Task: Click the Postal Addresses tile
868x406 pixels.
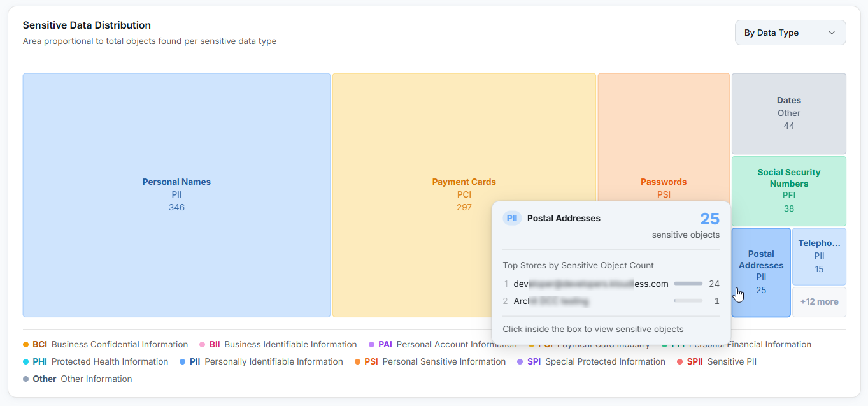Action: 761,272
